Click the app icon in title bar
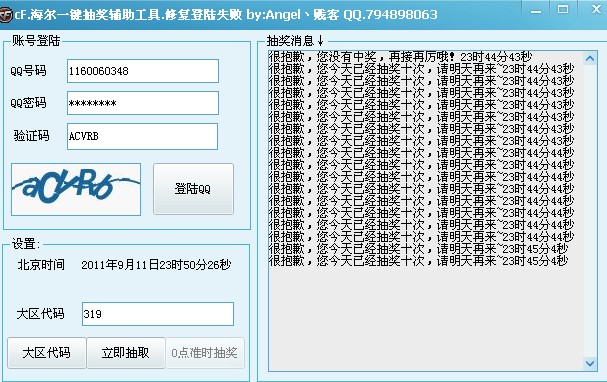607x382 pixels. tap(6, 15)
